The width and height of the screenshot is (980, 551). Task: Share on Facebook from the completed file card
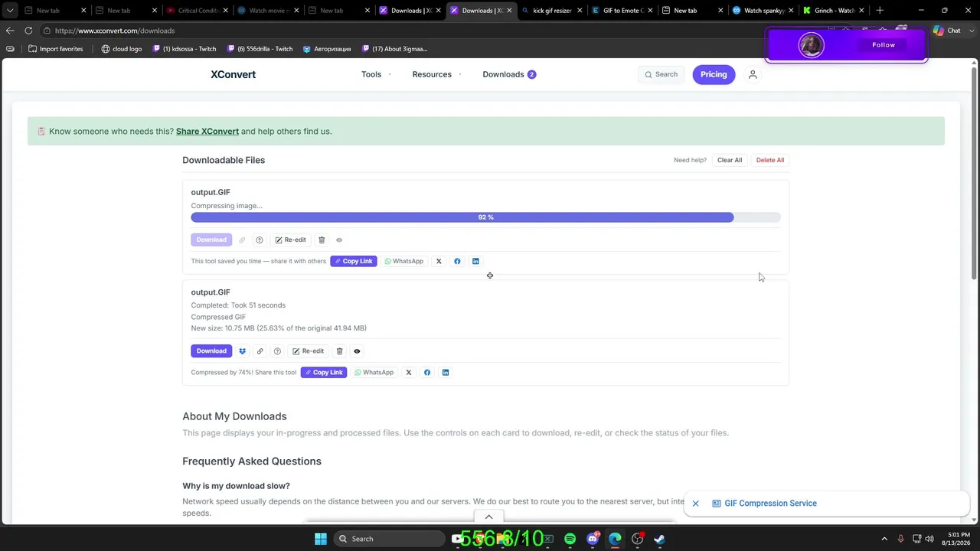(x=427, y=373)
